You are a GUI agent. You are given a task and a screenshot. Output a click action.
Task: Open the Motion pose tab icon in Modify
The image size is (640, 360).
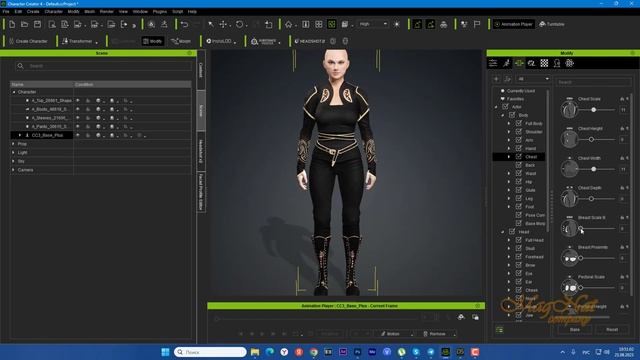(506, 63)
